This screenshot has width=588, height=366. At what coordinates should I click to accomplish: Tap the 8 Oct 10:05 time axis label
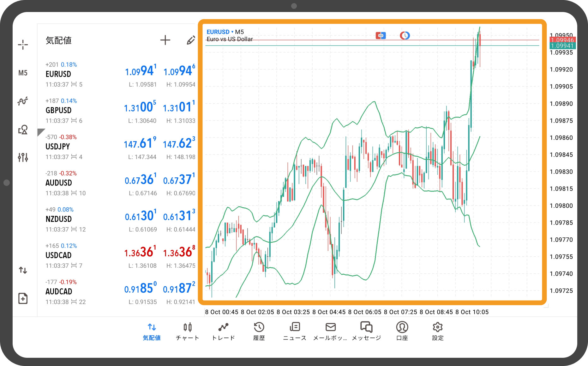pos(472,312)
